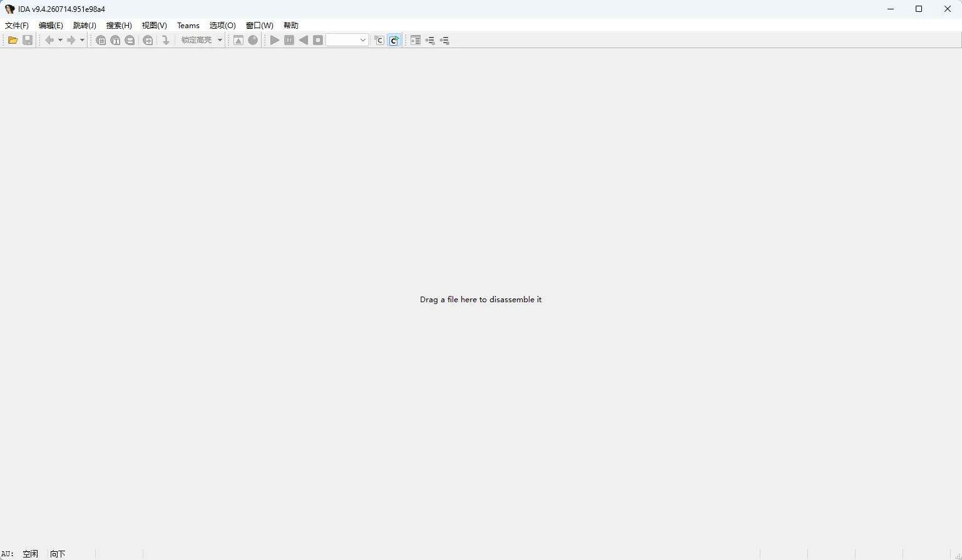This screenshot has height=560, width=962.
Task: Open the 编辑(E) menu
Action: point(51,26)
